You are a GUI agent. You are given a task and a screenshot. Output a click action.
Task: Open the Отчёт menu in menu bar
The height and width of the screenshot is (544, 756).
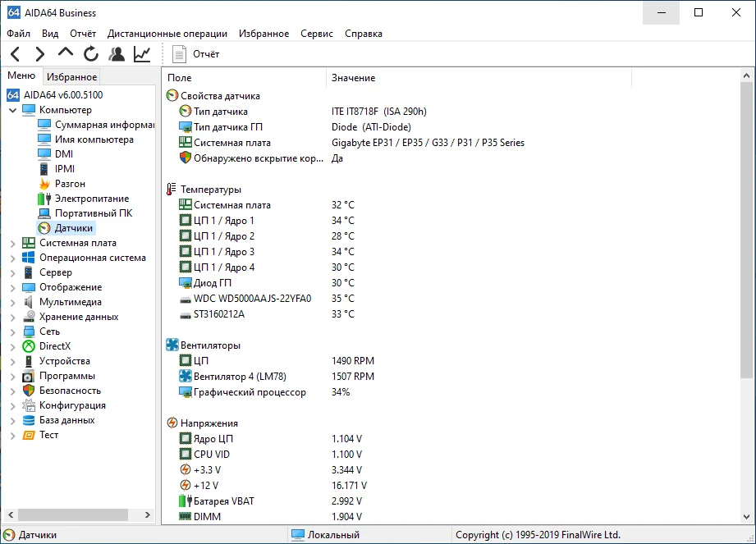[x=83, y=34]
